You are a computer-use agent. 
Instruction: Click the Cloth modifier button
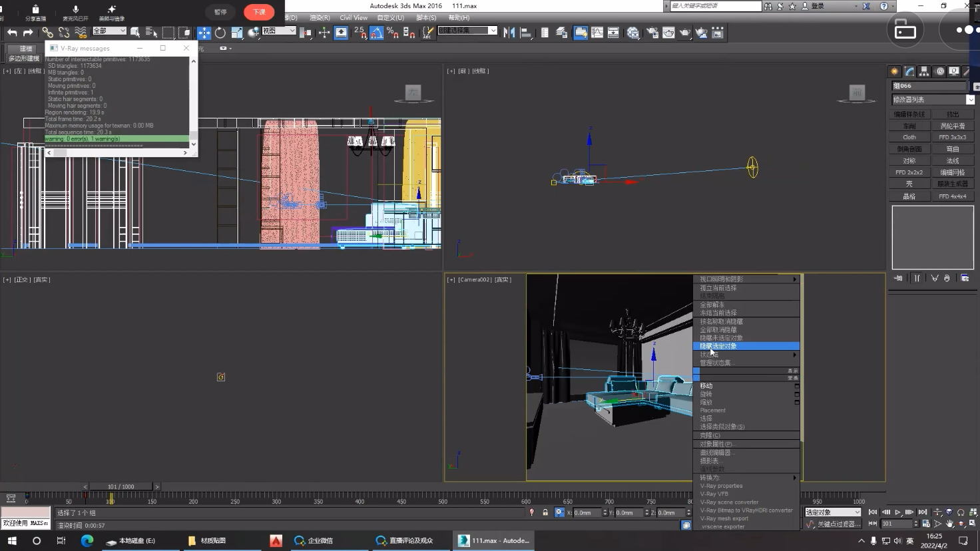point(909,137)
